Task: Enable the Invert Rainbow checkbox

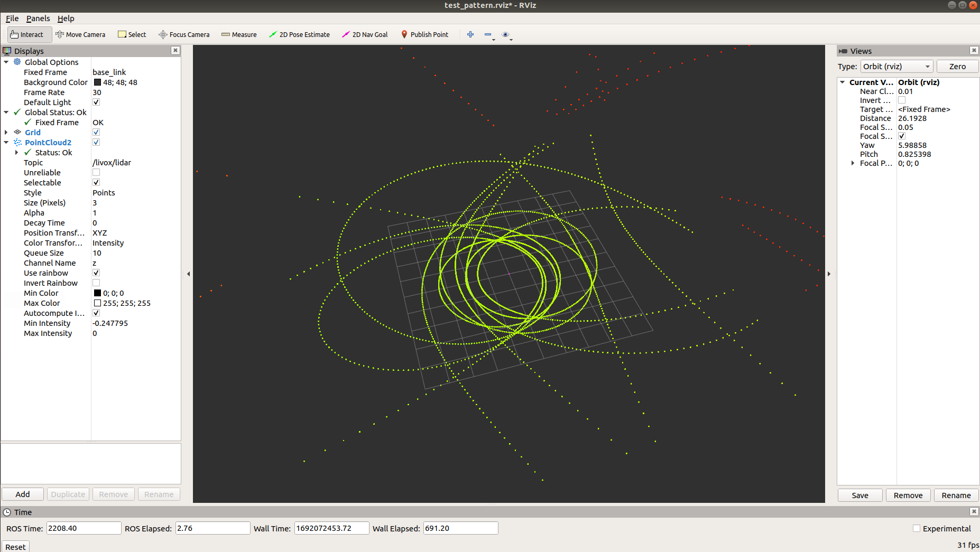Action: 96,283
